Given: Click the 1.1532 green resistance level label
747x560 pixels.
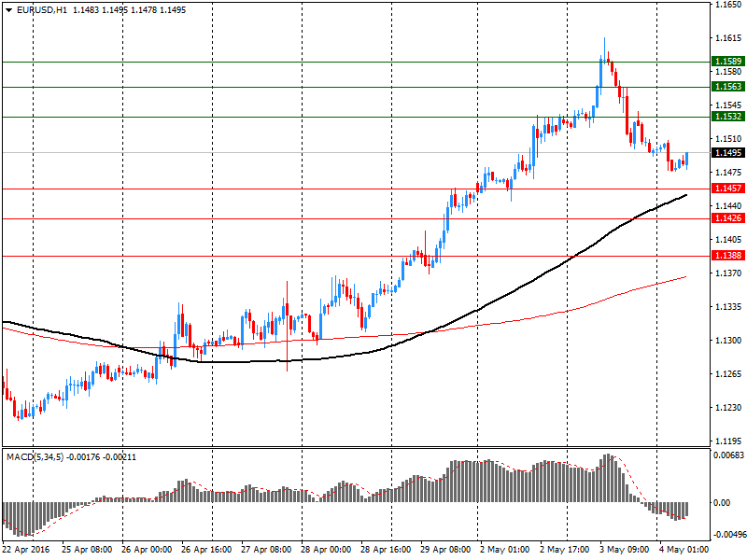Looking at the screenshot, I should click(x=728, y=116).
